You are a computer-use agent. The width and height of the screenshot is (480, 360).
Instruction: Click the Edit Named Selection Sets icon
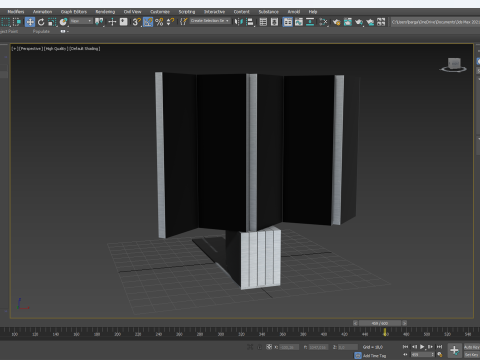click(x=183, y=22)
